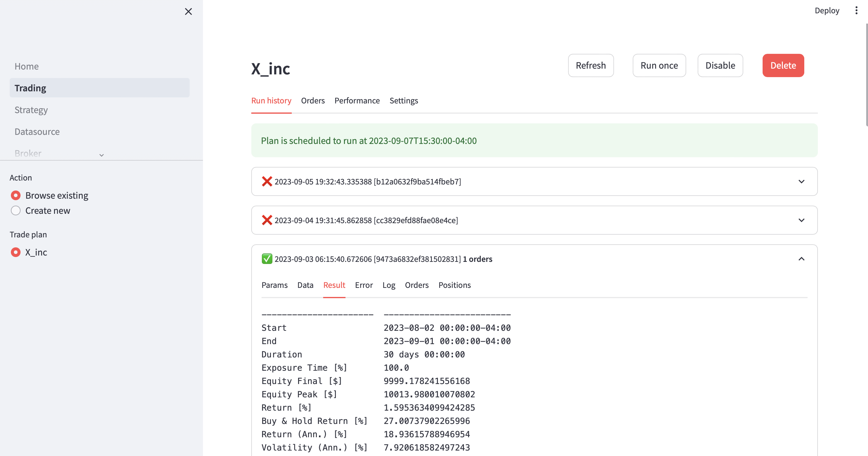
Task: Expand the 2023-09-04 run entry
Action: 801,220
